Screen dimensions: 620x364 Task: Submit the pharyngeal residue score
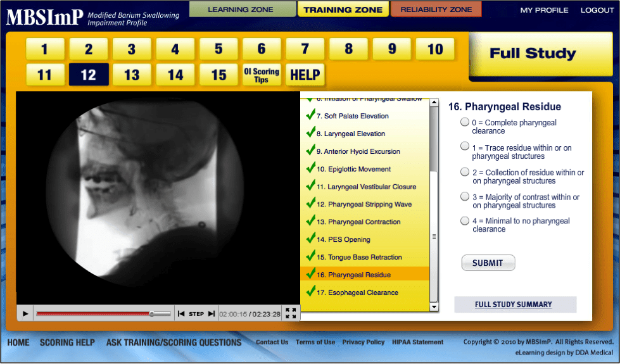click(x=488, y=263)
